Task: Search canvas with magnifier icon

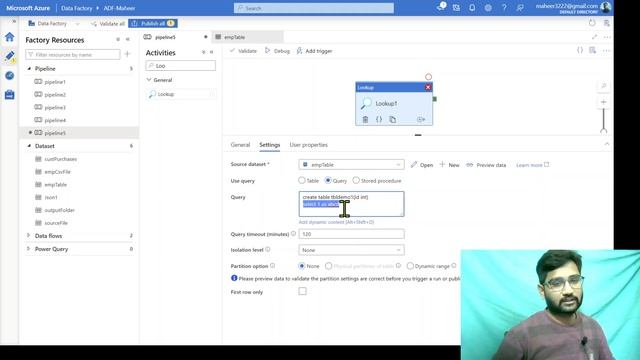Action: coord(603,86)
